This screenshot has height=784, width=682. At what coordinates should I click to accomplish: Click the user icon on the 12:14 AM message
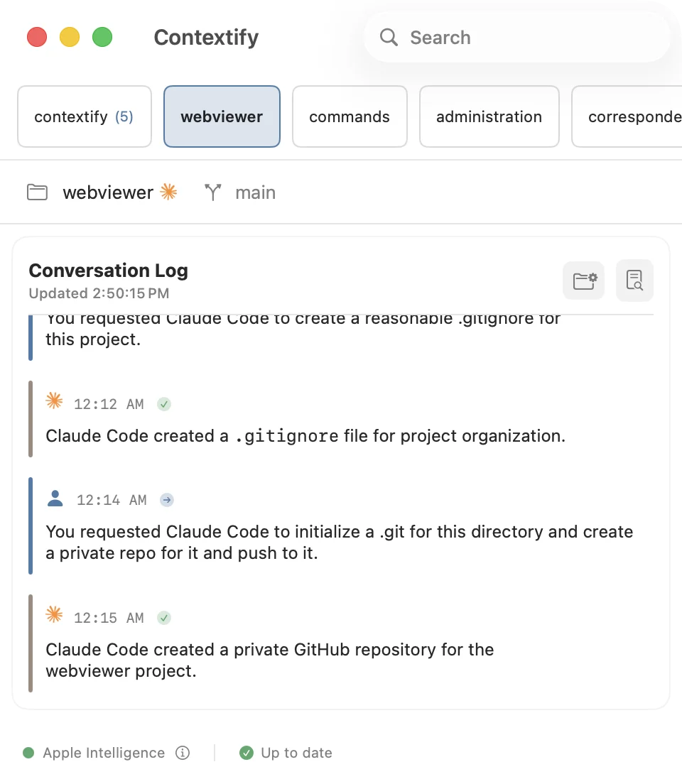click(55, 499)
